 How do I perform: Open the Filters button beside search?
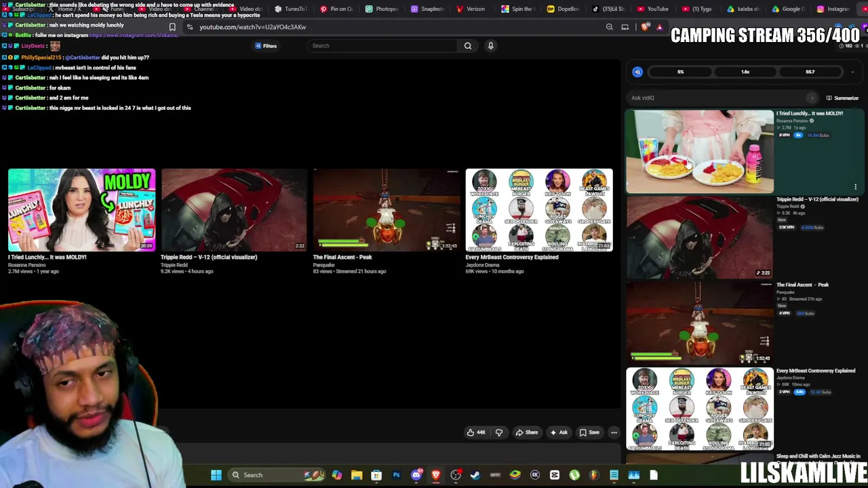point(266,46)
